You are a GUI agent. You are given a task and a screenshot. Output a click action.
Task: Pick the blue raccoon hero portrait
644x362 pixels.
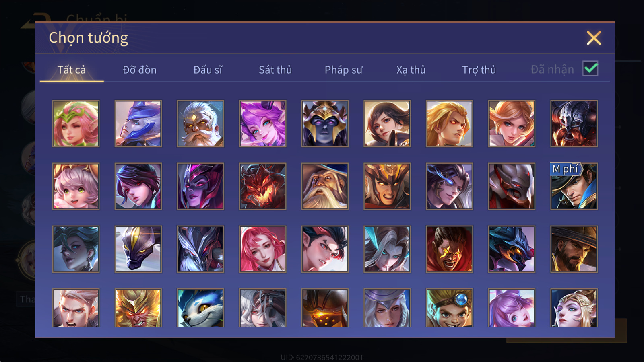coord(200,308)
